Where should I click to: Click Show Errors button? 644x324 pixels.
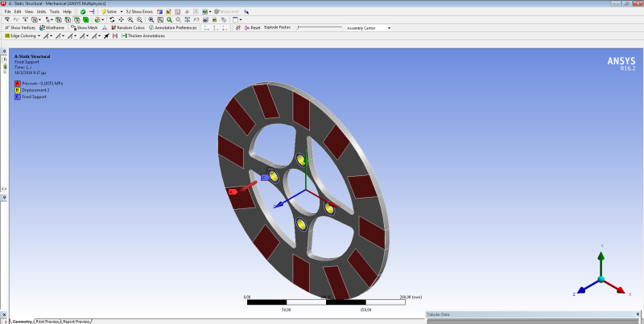[139, 11]
